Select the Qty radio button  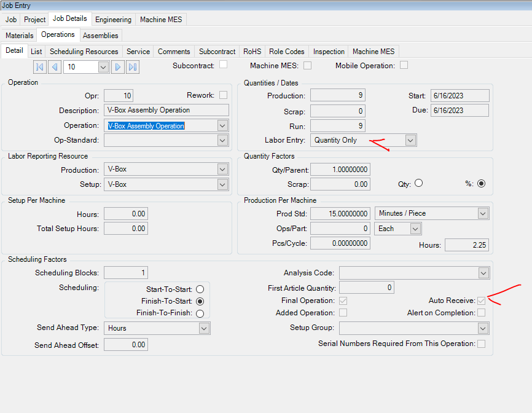(x=419, y=183)
